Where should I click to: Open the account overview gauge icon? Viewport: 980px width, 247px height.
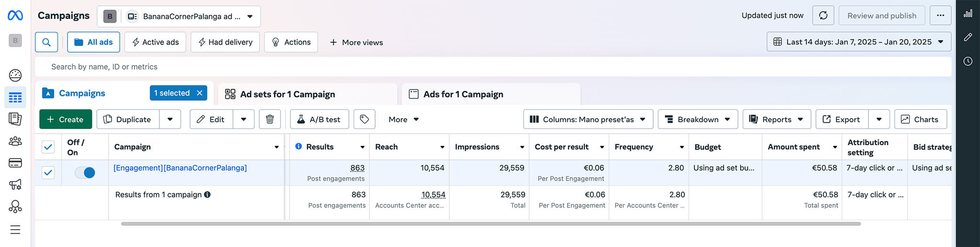[15, 75]
